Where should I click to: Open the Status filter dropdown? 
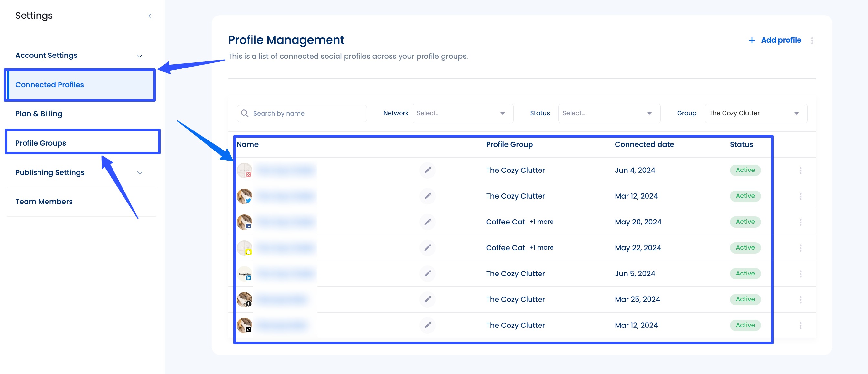[609, 113]
